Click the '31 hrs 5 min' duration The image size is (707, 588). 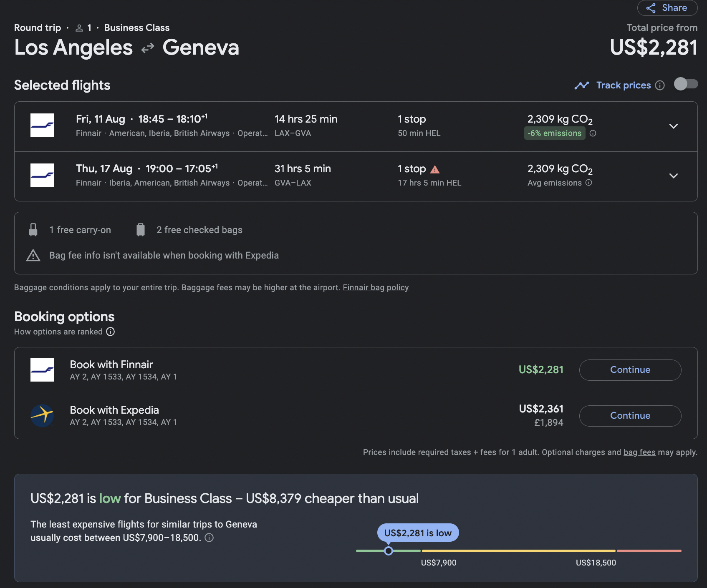tap(303, 168)
